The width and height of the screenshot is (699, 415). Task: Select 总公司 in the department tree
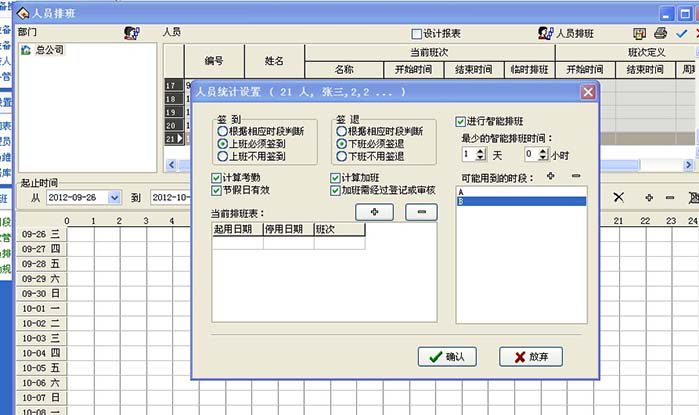coord(49,49)
